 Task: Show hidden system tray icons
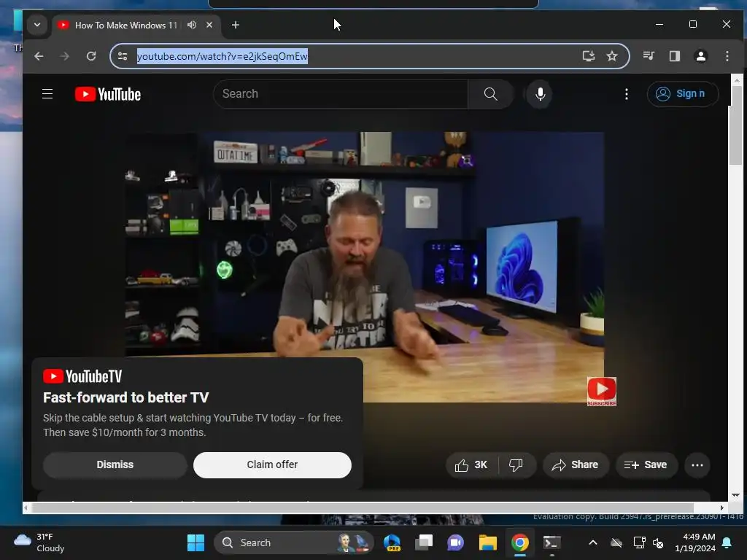593,542
